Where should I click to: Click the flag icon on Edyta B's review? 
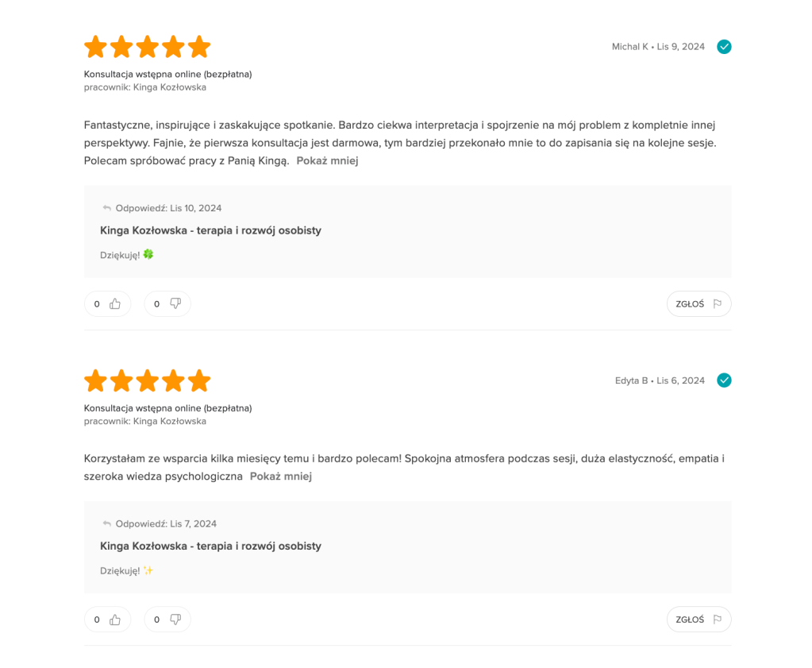point(717,620)
